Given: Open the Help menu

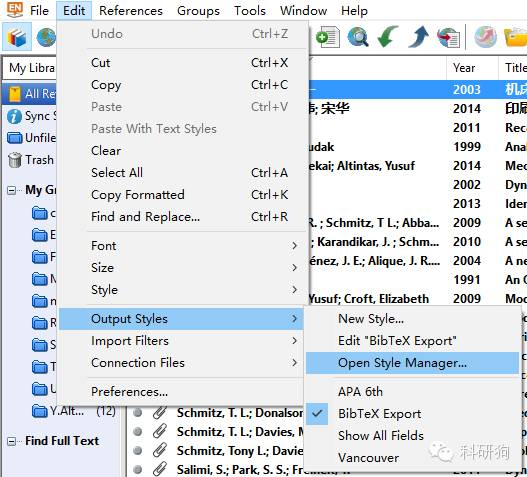Looking at the screenshot, I should [x=354, y=11].
